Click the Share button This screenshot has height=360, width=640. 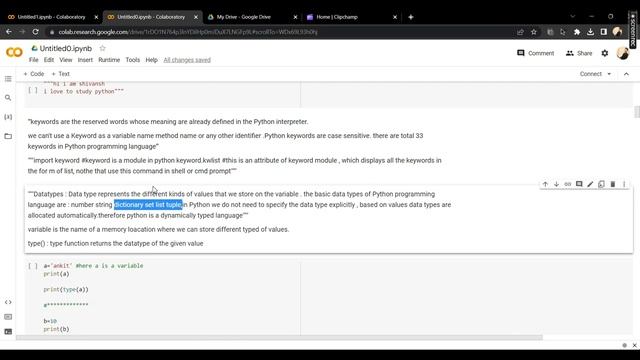click(x=579, y=53)
